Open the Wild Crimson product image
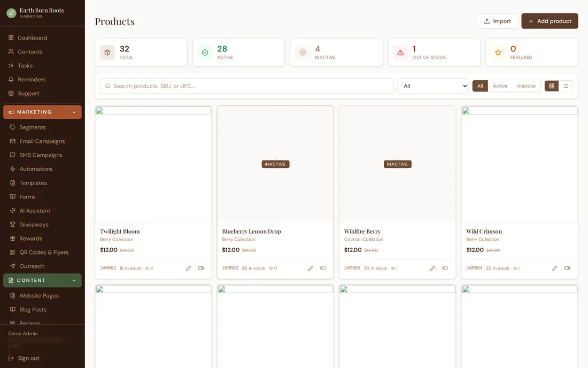 pos(520,164)
